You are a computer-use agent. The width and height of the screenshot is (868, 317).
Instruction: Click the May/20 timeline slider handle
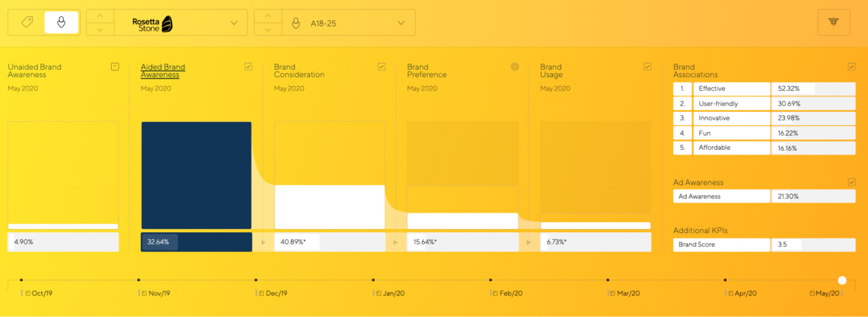842,280
